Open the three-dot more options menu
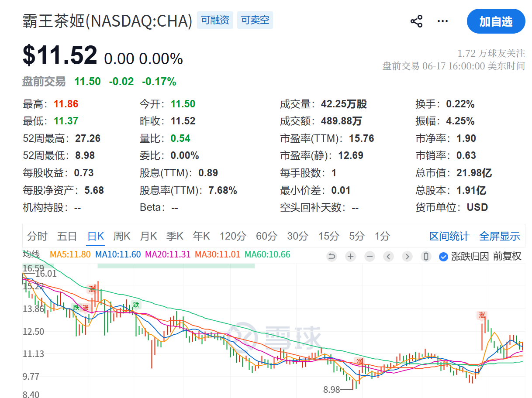 pos(442,21)
